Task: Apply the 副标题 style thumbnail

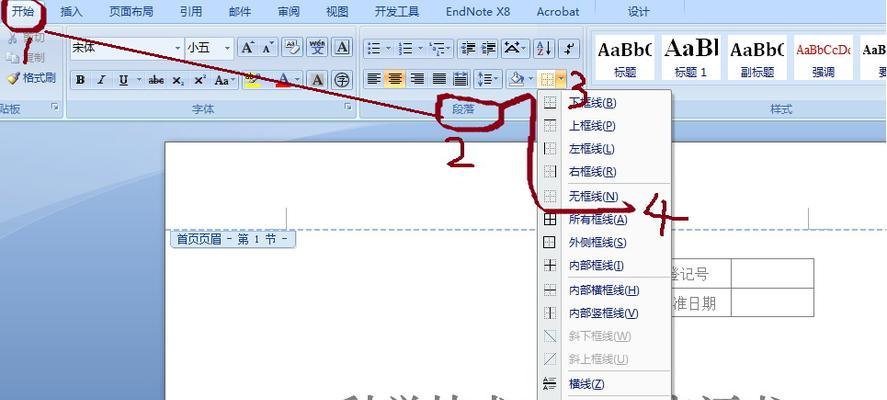Action: coord(757,57)
